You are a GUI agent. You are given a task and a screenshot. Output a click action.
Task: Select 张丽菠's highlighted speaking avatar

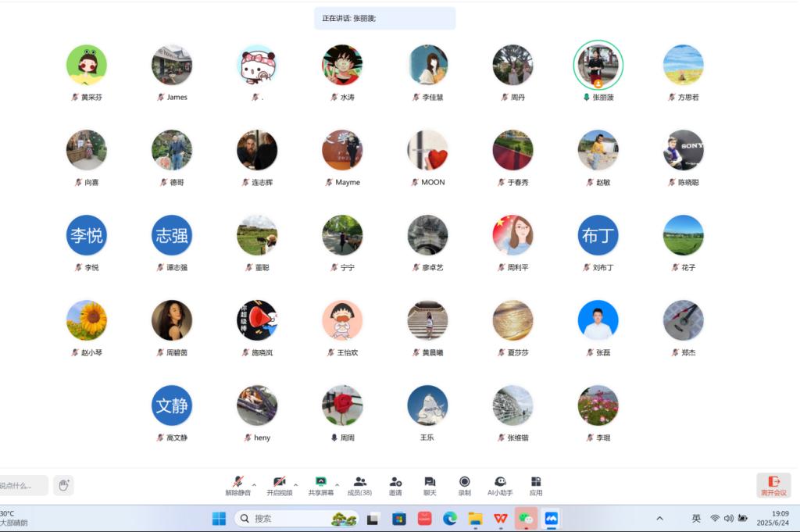click(598, 65)
